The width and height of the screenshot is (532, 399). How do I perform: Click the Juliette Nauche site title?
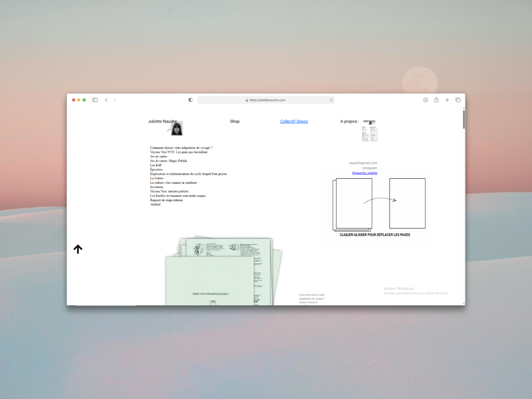pyautogui.click(x=162, y=122)
